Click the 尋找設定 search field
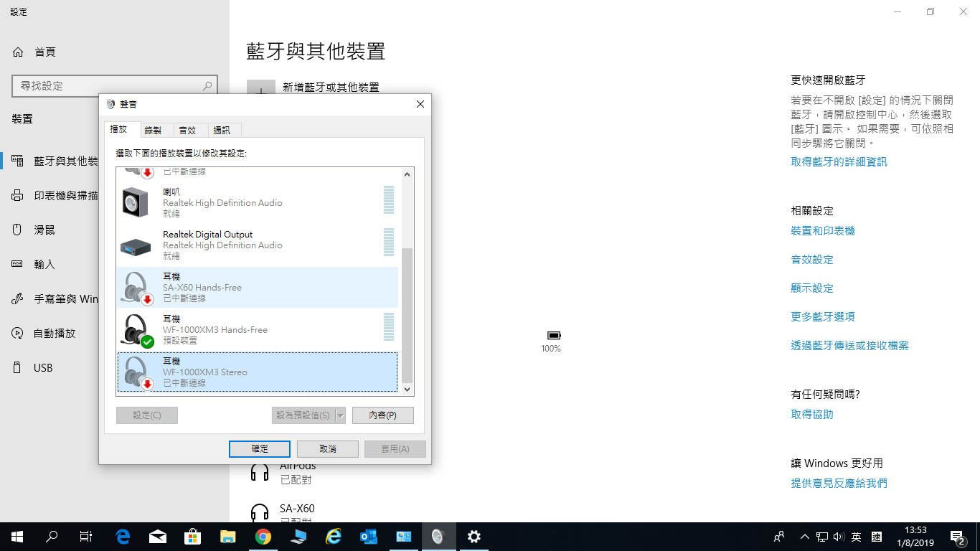 [115, 85]
